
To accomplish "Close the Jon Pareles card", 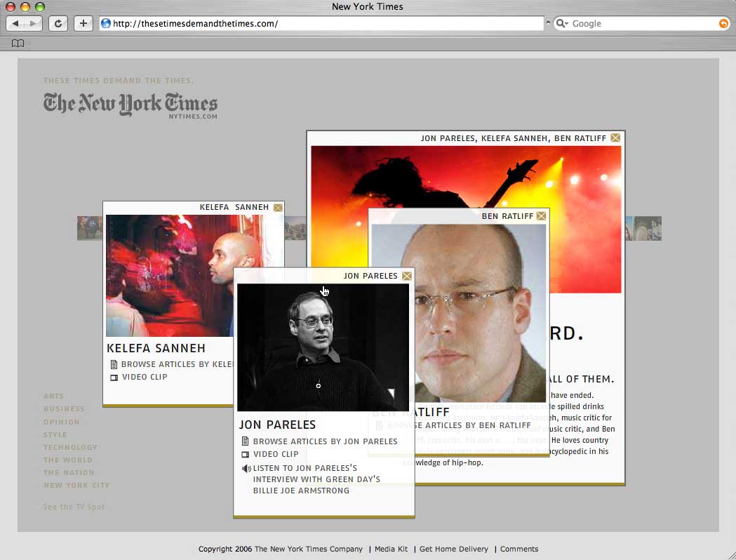I will [x=407, y=276].
